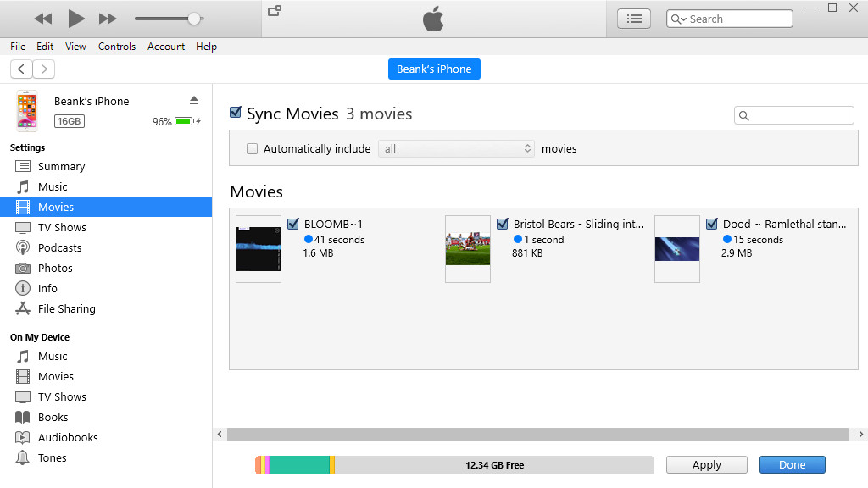This screenshot has width=868, height=488.
Task: Click the 16GB capacity label
Action: 70,121
